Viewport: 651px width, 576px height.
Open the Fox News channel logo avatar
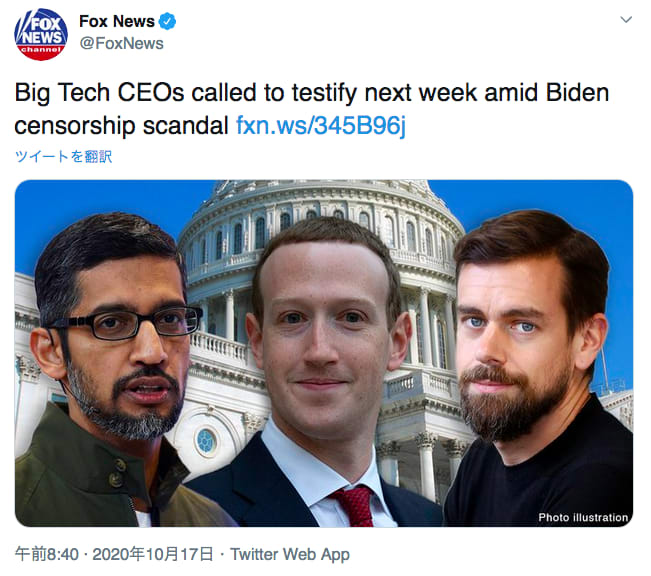coord(41,34)
